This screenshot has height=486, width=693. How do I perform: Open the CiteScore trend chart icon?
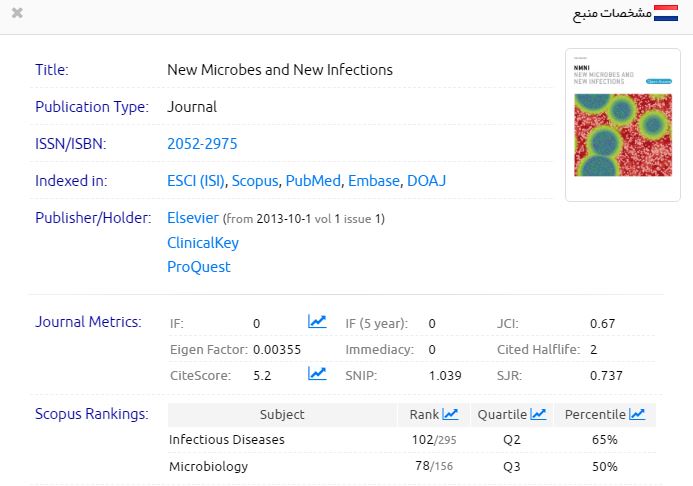(x=317, y=374)
